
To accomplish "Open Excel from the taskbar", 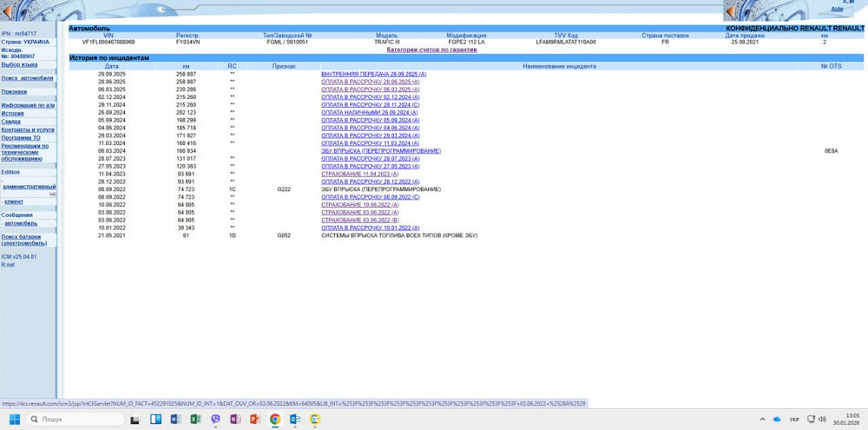I will (196, 420).
